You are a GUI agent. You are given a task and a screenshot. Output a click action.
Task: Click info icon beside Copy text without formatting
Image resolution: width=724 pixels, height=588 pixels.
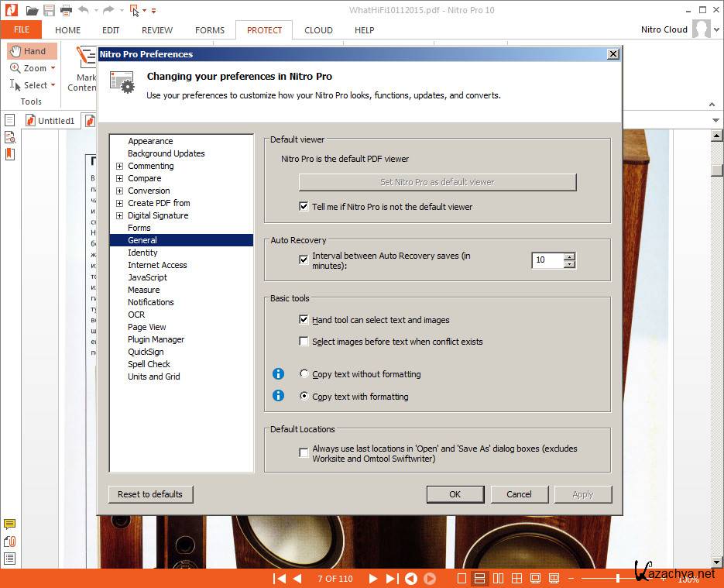[279, 374]
